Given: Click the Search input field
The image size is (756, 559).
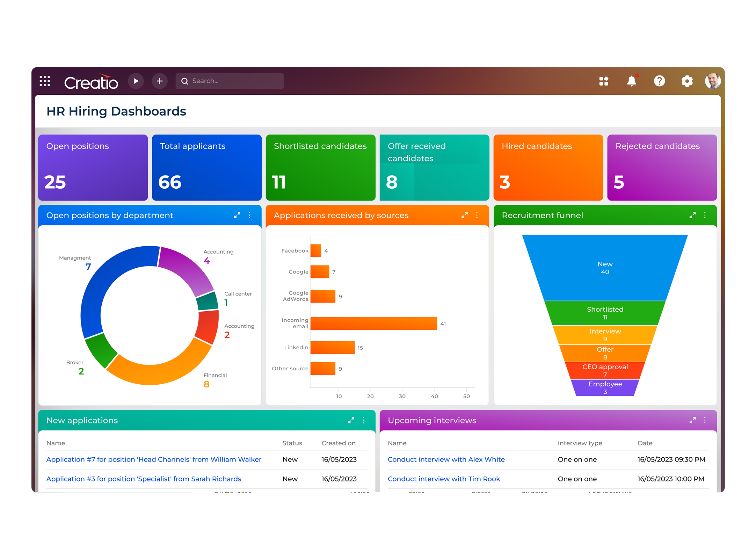Looking at the screenshot, I should (234, 81).
